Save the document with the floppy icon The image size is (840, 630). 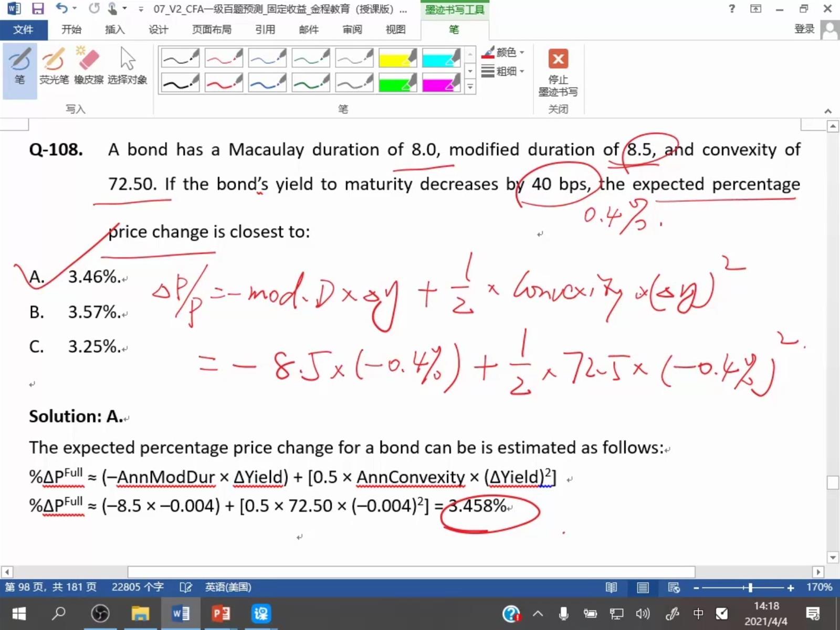(x=38, y=8)
